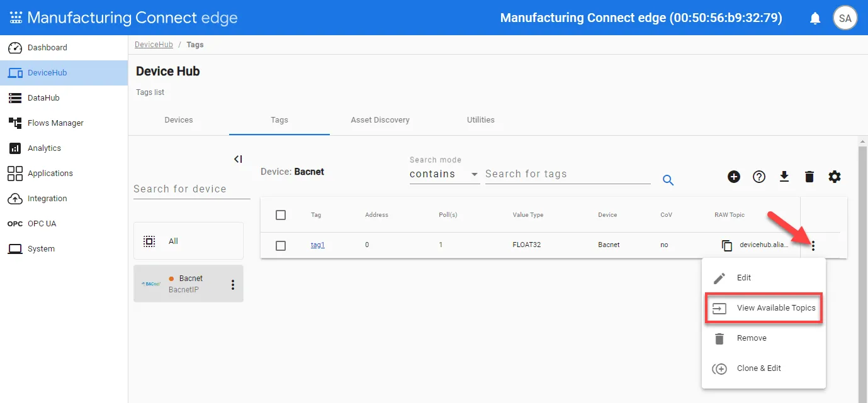Screen dimensions: 868x403
Task: Open Integration in the sidebar
Action: tap(64, 199)
